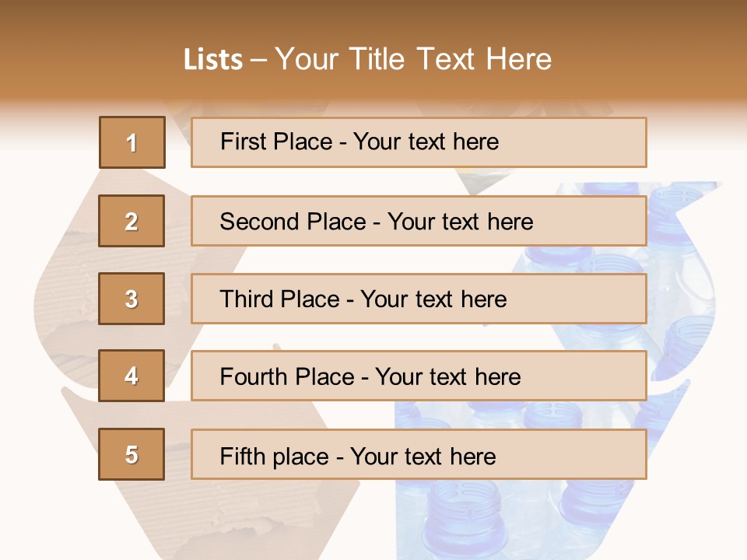Select the Fifth place text bar
The image size is (747, 560).
click(x=419, y=454)
